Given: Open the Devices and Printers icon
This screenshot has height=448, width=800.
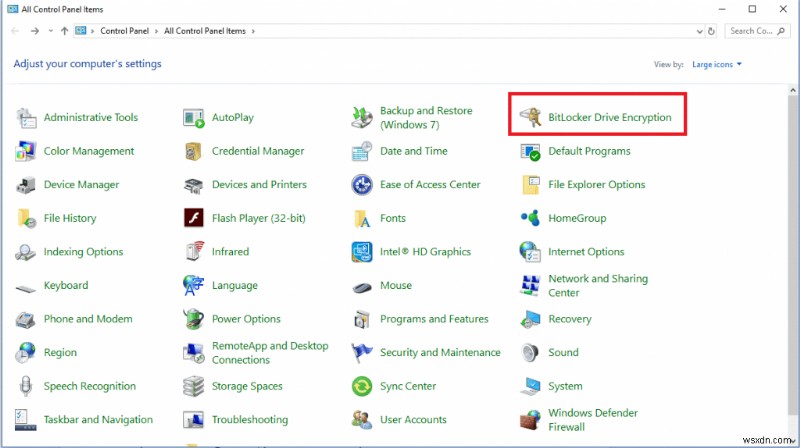Looking at the screenshot, I should 193,185.
